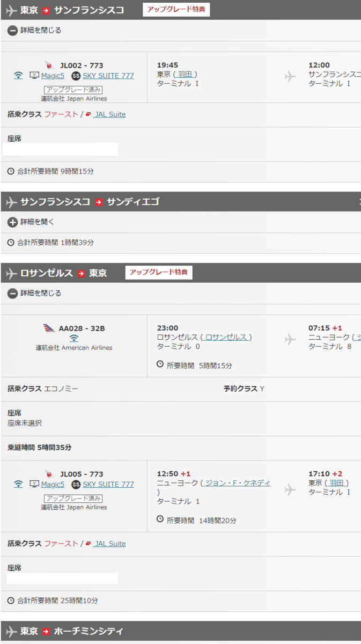Click airplane icon in サンフランシスコ サンディエゴ header

coord(11,202)
